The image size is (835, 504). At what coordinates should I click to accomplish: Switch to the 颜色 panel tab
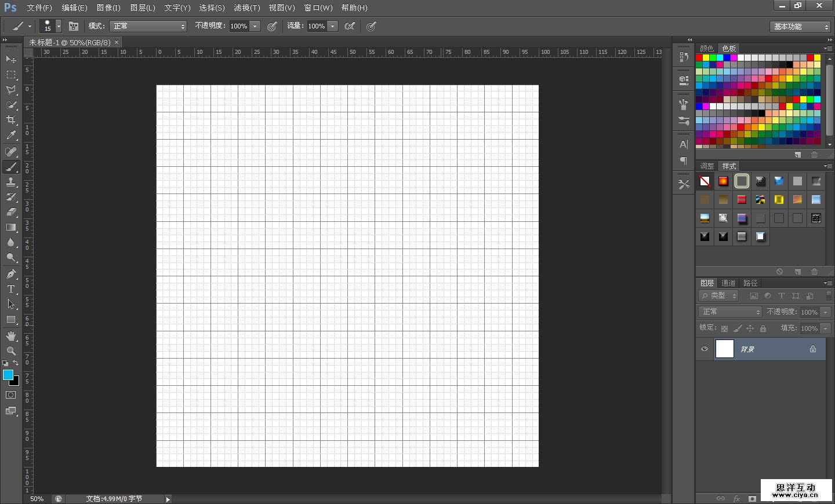[x=706, y=49]
